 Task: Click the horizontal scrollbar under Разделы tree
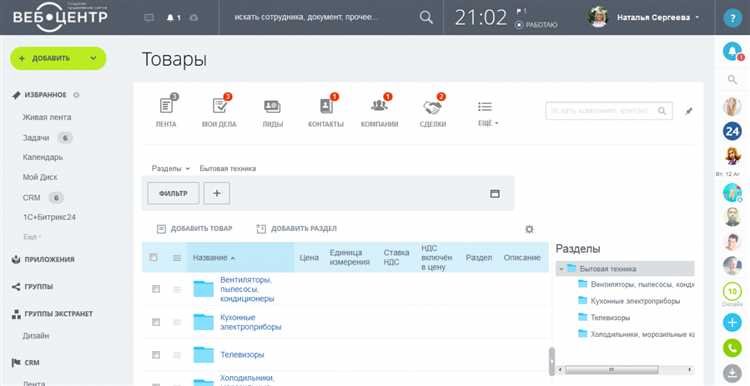click(625, 370)
